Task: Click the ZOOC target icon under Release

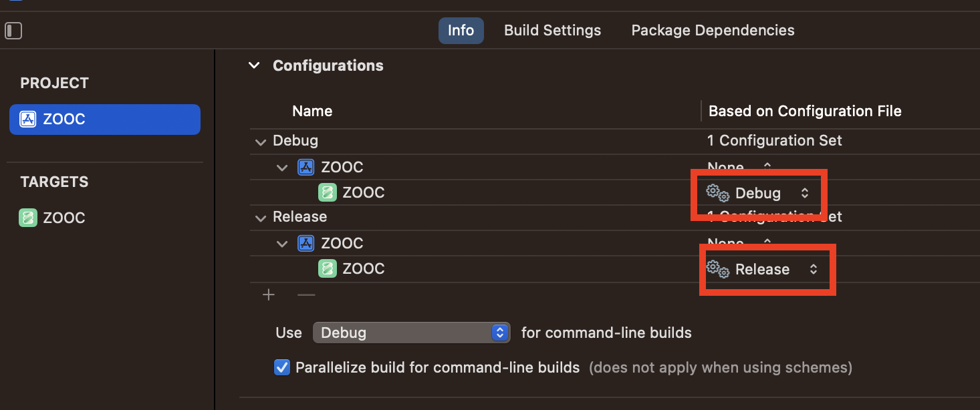Action: click(327, 268)
